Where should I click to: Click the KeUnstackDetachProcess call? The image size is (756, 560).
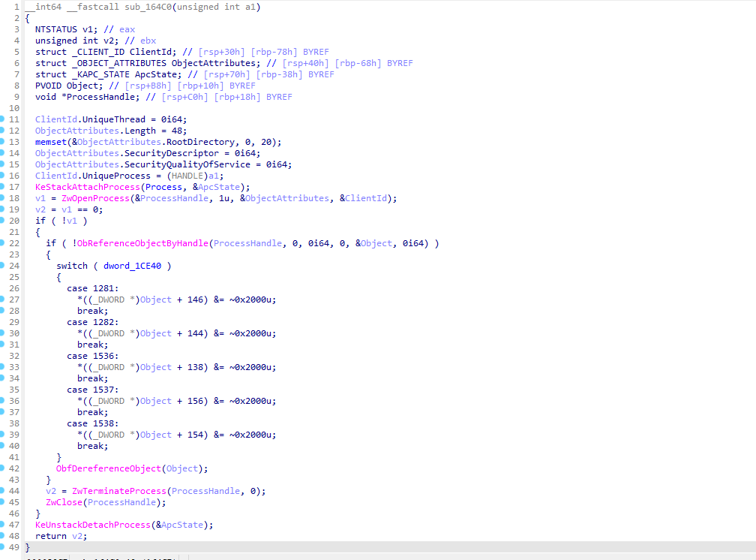[92, 525]
